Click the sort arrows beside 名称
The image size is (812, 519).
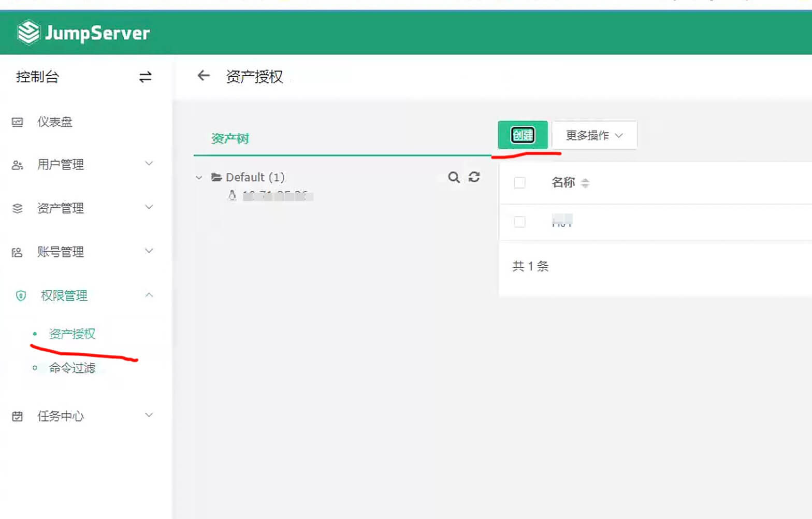[585, 183]
